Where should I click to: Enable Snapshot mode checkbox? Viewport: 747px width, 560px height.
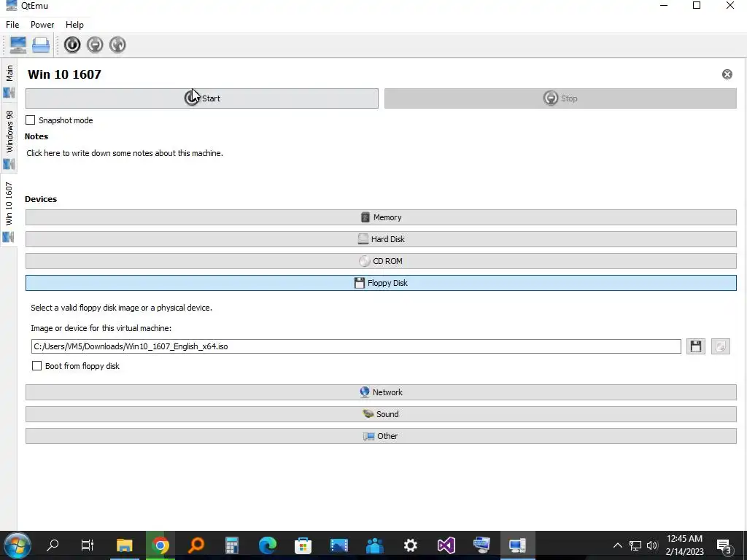click(31, 120)
